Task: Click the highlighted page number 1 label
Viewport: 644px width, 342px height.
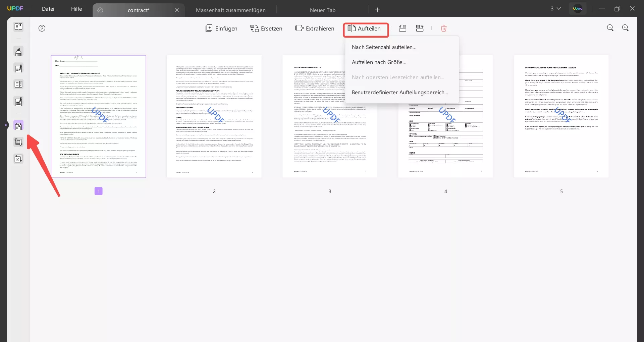Action: [99, 191]
